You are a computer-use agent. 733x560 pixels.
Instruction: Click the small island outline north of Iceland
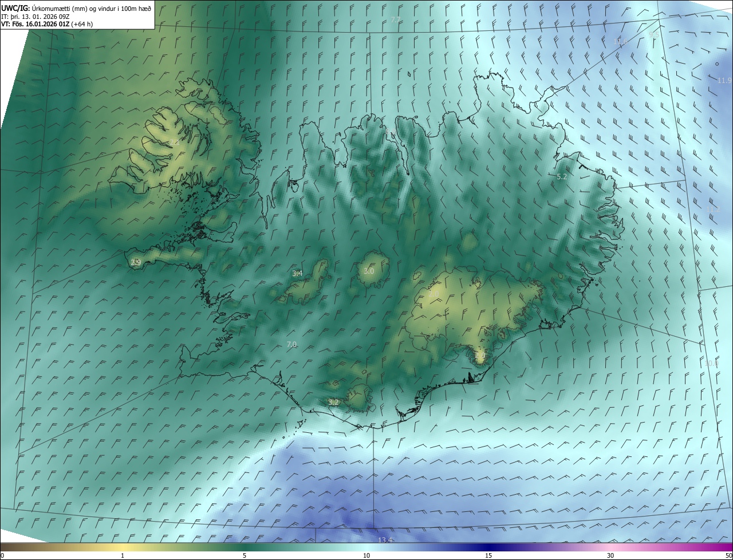pos(410,73)
